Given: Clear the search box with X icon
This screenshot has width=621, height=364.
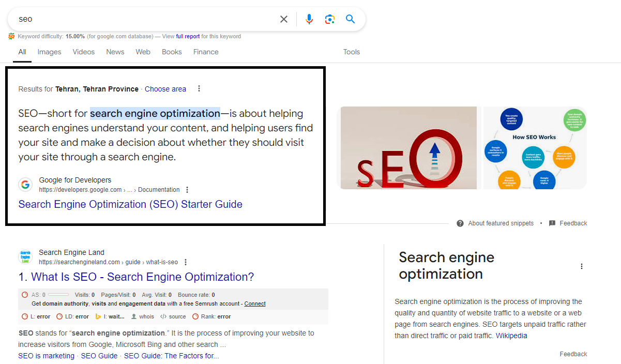Looking at the screenshot, I should click(x=284, y=19).
